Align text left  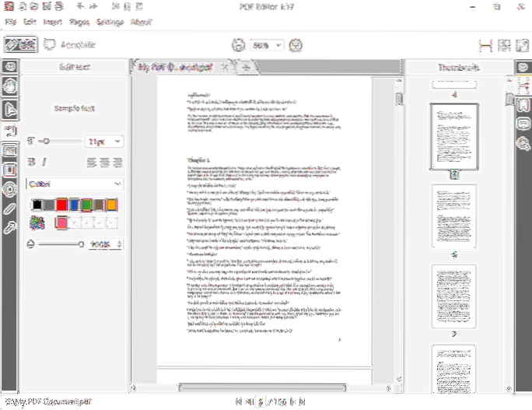tap(92, 163)
